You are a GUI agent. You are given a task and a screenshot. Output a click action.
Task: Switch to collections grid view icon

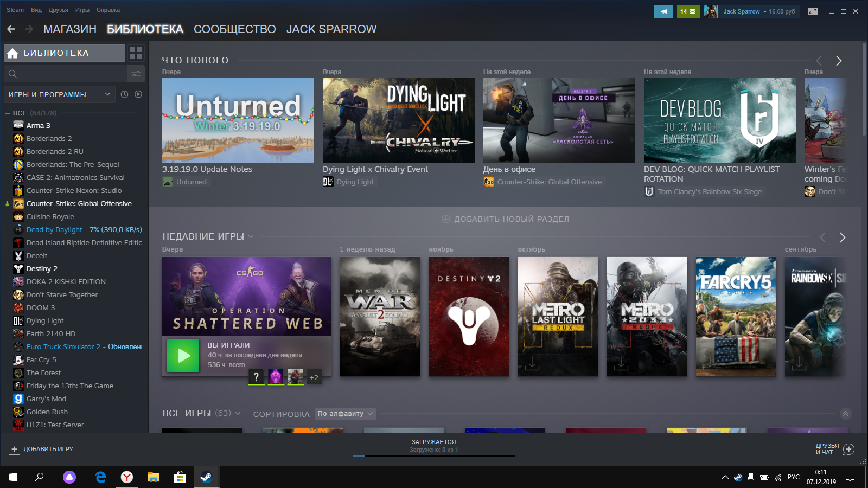pyautogui.click(x=136, y=53)
